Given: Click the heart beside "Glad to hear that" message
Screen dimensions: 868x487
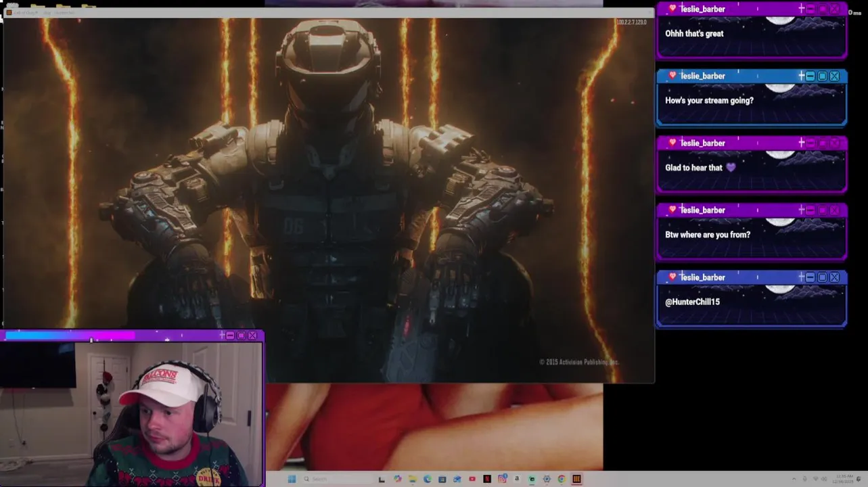Looking at the screenshot, I should (672, 143).
